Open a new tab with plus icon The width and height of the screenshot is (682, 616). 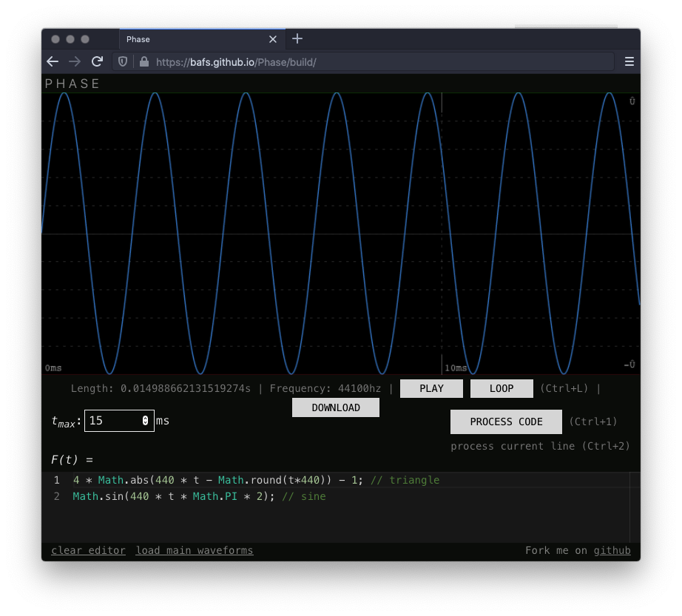297,39
